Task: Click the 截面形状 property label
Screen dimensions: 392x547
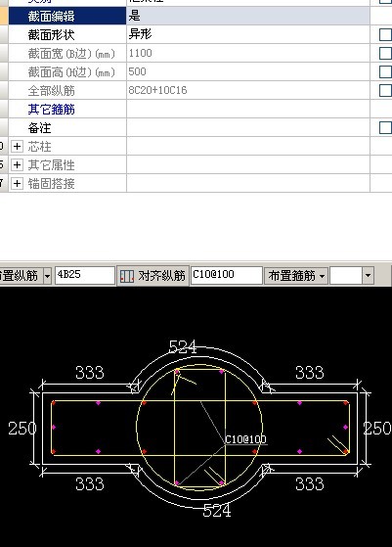Action: [51, 35]
